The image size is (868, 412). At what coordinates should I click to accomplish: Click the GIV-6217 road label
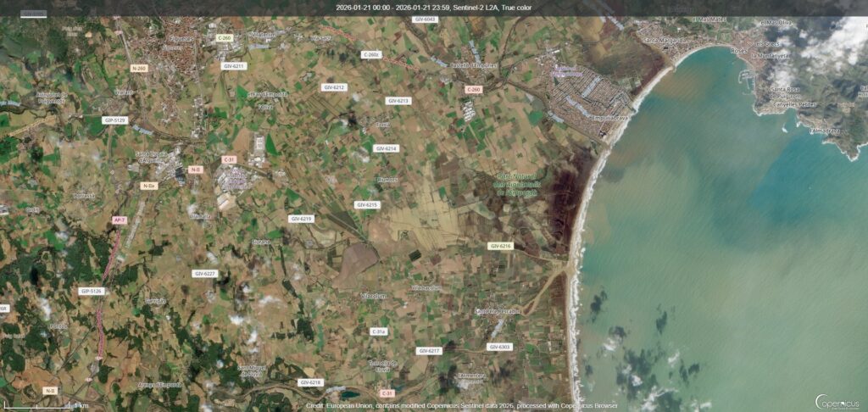click(429, 351)
